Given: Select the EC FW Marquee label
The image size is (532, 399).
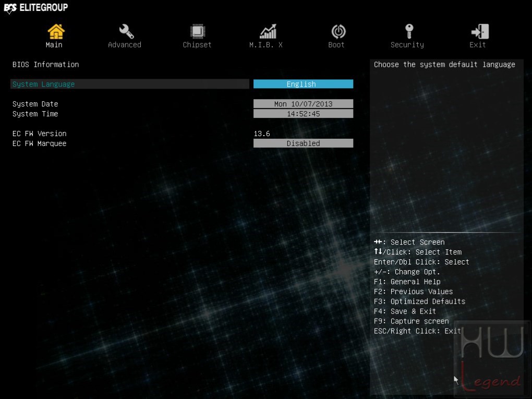Looking at the screenshot, I should coord(39,143).
